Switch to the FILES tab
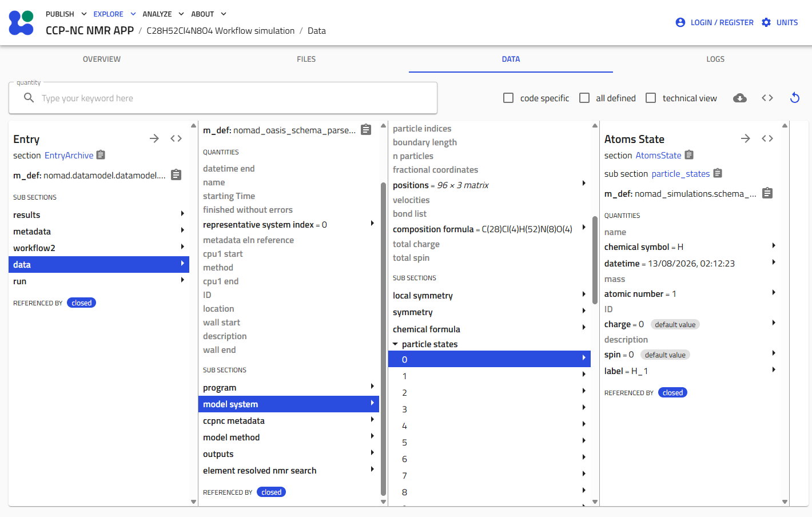812x517 pixels. click(307, 59)
